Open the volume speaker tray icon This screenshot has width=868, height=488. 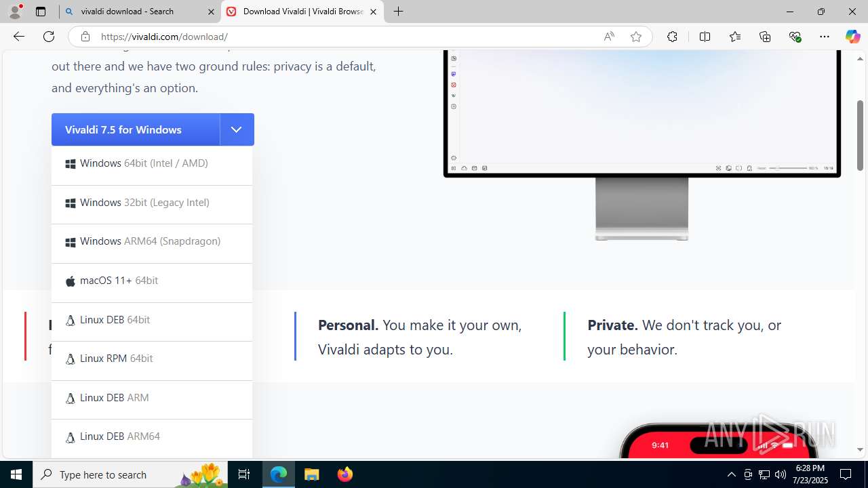coord(780,474)
